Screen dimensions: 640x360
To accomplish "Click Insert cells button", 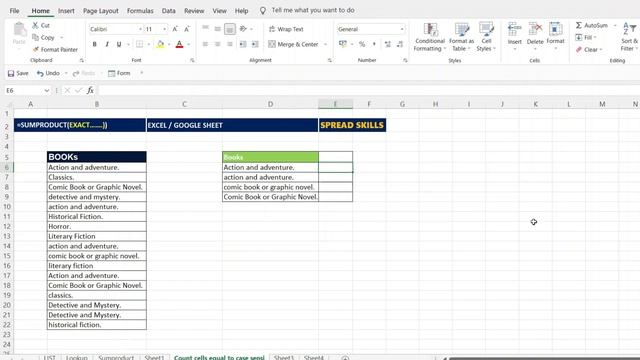I will click(x=514, y=36).
